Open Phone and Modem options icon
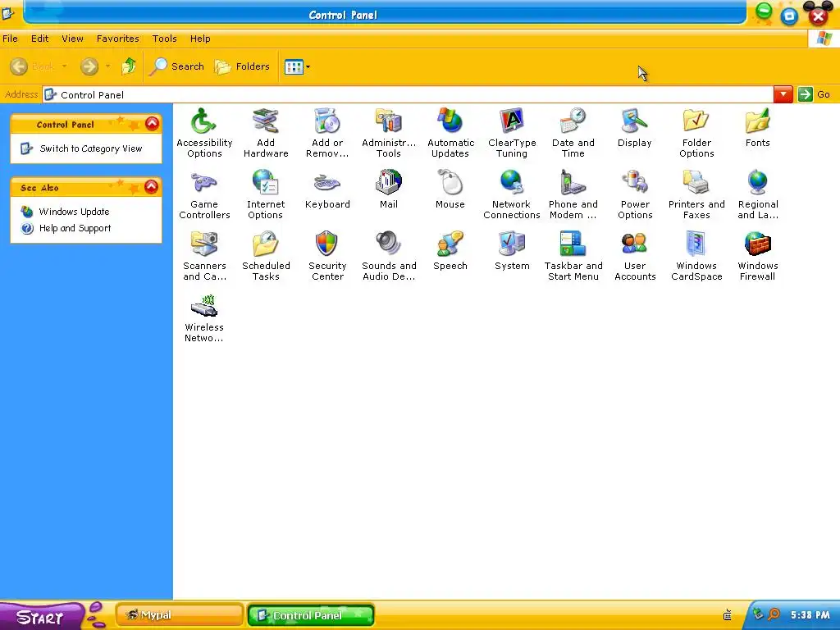 (x=573, y=194)
